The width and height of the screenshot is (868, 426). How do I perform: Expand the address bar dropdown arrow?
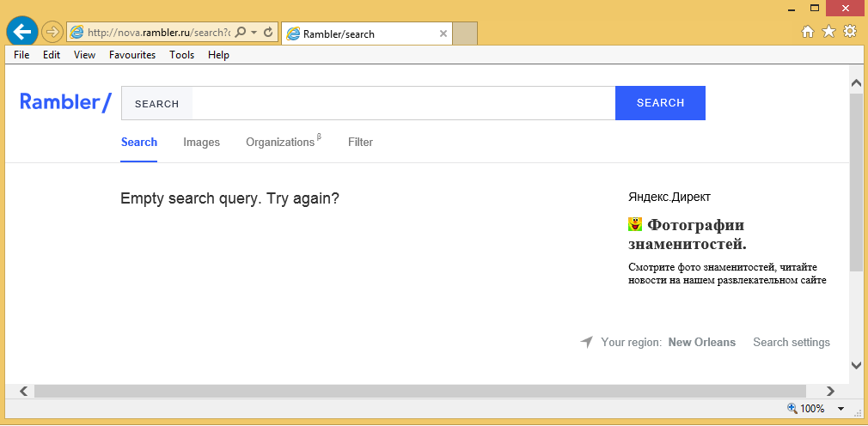254,33
